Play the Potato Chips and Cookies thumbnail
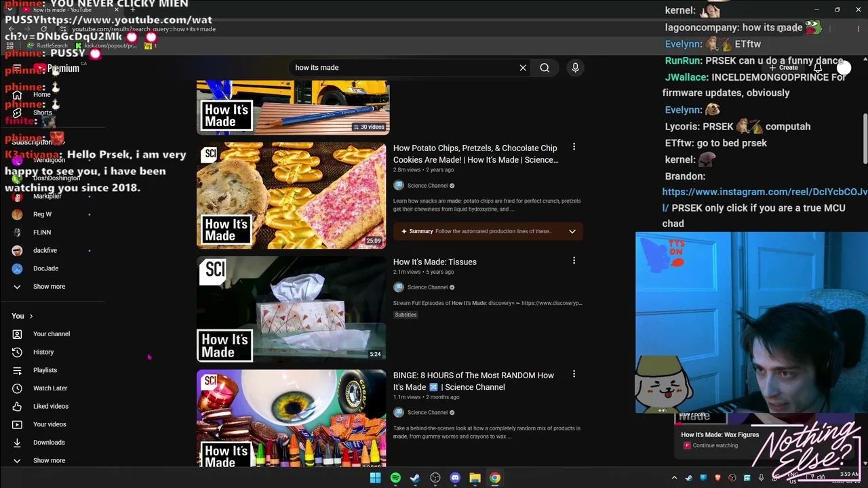Image resolution: width=868 pixels, height=488 pixels. [x=292, y=195]
